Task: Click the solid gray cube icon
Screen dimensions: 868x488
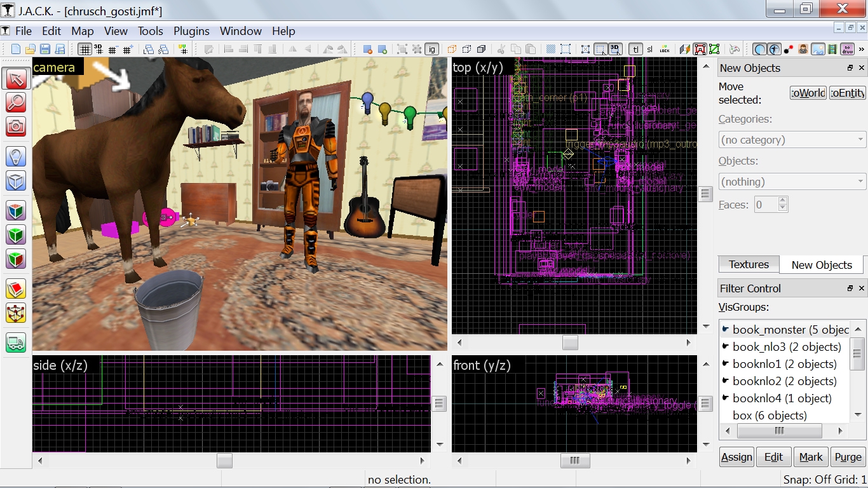Action: [481, 49]
